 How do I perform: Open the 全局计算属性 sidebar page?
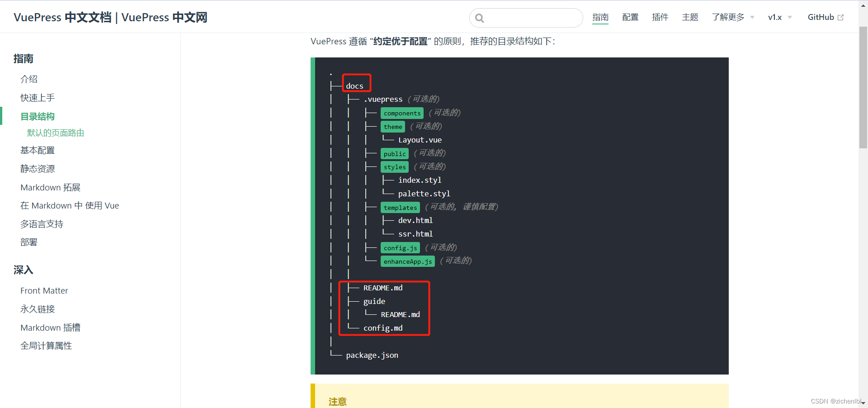46,346
